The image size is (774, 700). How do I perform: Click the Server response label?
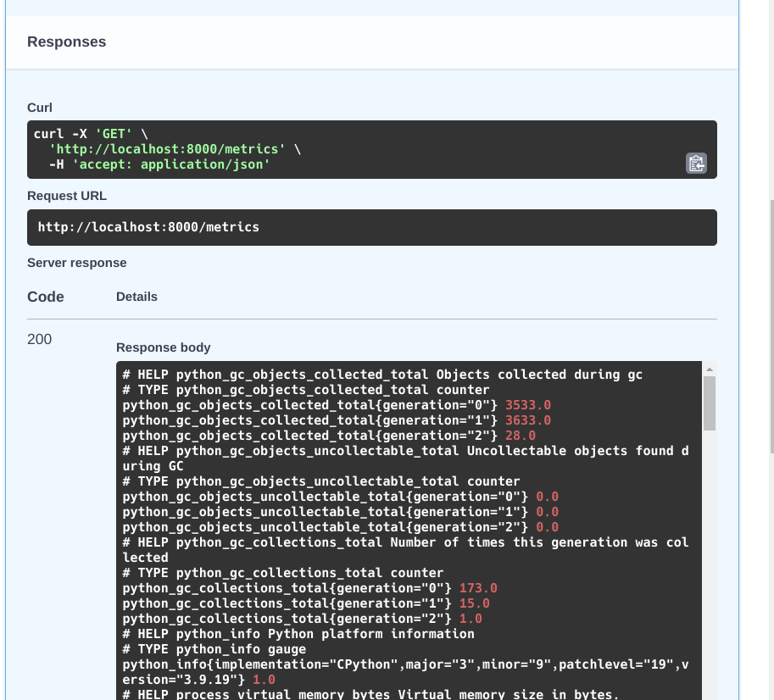tap(75, 263)
